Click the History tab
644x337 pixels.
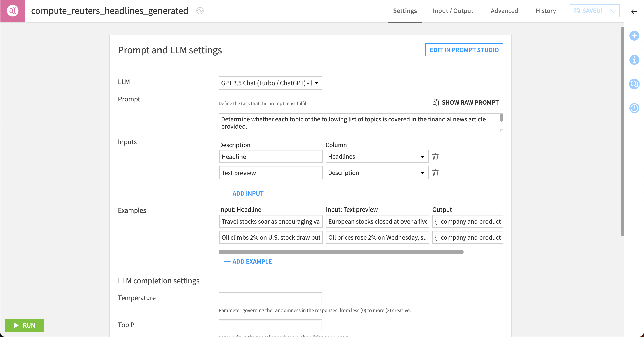point(546,11)
